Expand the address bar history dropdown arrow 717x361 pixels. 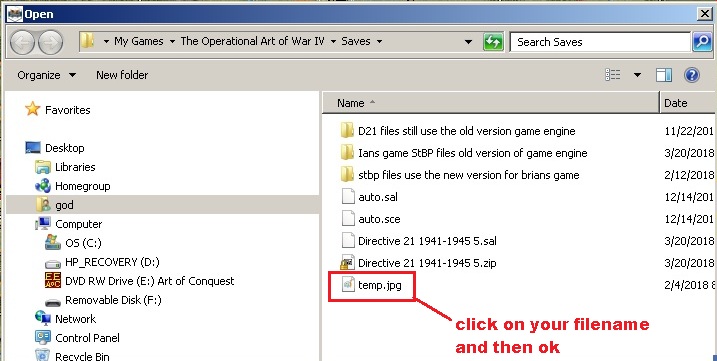tap(468, 42)
